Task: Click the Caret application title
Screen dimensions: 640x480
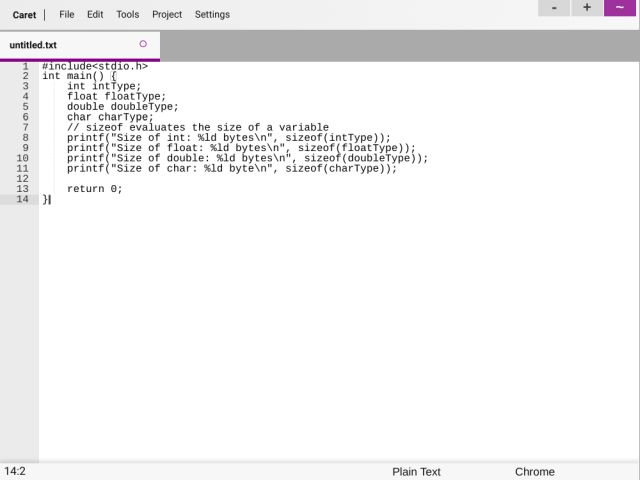Action: tap(24, 15)
